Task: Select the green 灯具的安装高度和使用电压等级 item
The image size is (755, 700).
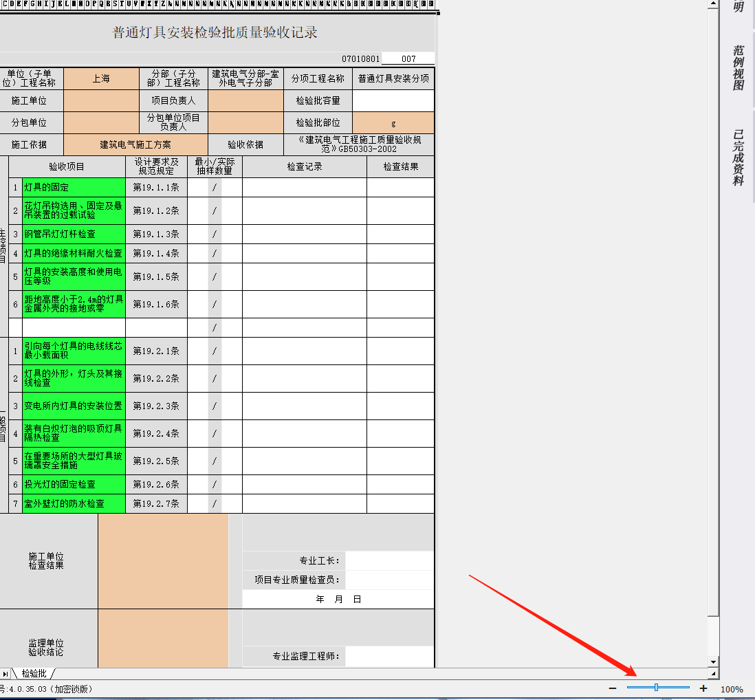Action: click(74, 276)
